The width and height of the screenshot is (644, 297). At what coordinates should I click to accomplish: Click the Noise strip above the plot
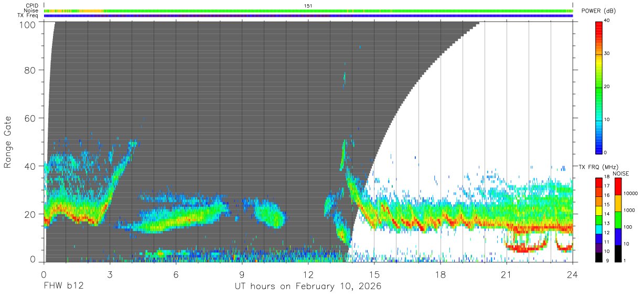(x=308, y=10)
